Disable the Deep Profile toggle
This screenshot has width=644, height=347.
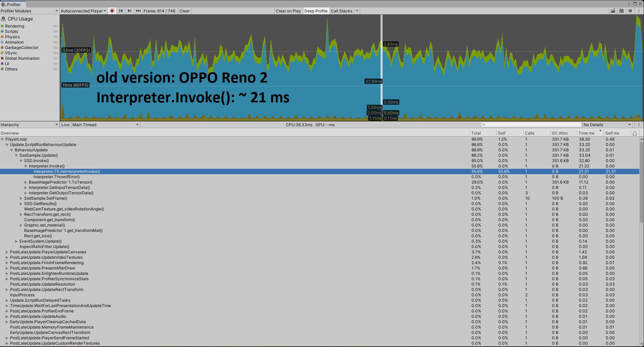pyautogui.click(x=316, y=10)
